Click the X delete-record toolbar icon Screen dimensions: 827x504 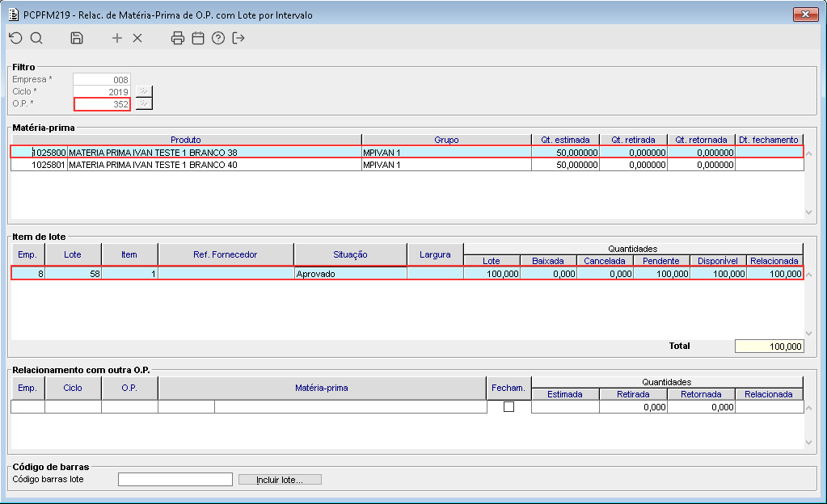tap(137, 38)
